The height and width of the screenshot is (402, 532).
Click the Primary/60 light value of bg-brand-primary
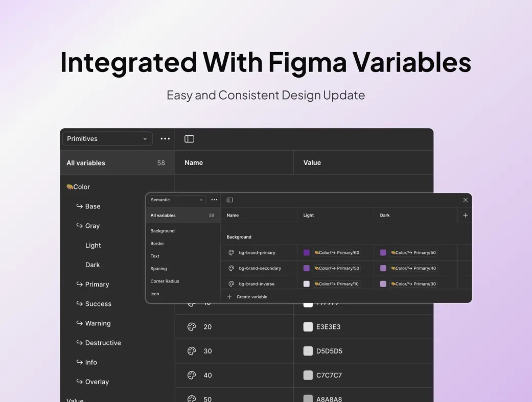[x=337, y=252]
